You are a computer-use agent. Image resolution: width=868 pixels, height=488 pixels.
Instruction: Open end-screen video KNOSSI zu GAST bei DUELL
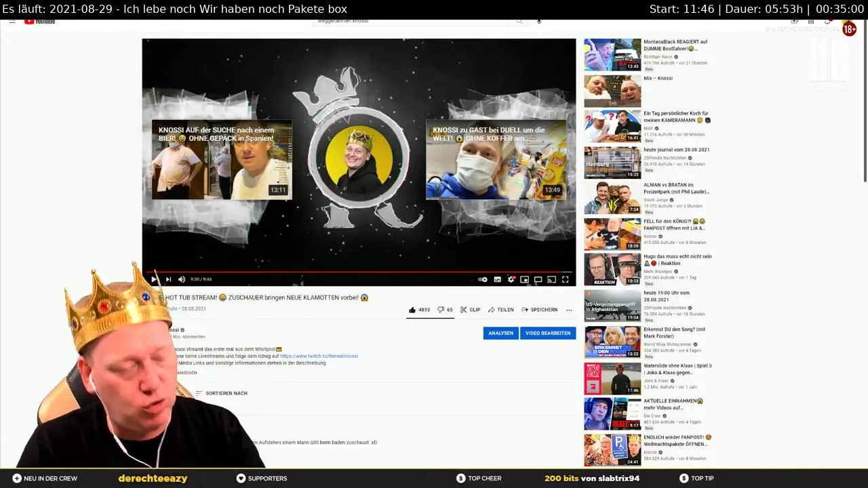[496, 159]
